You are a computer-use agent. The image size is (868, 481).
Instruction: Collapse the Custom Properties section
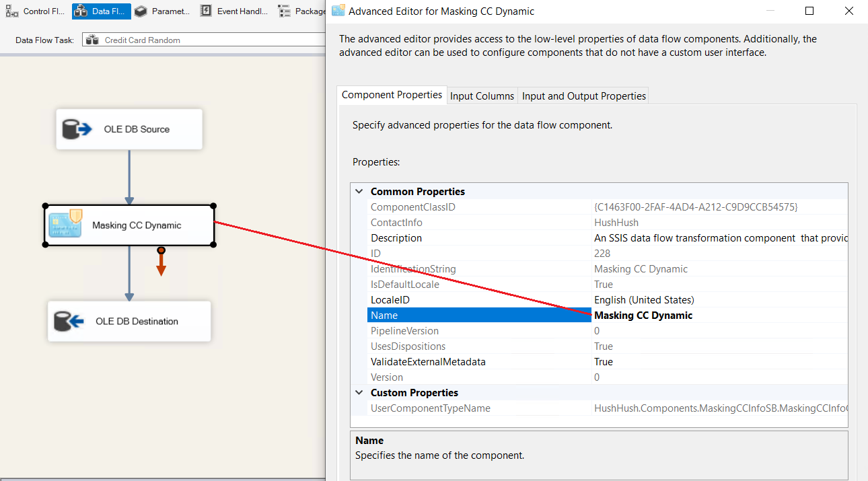coord(359,393)
